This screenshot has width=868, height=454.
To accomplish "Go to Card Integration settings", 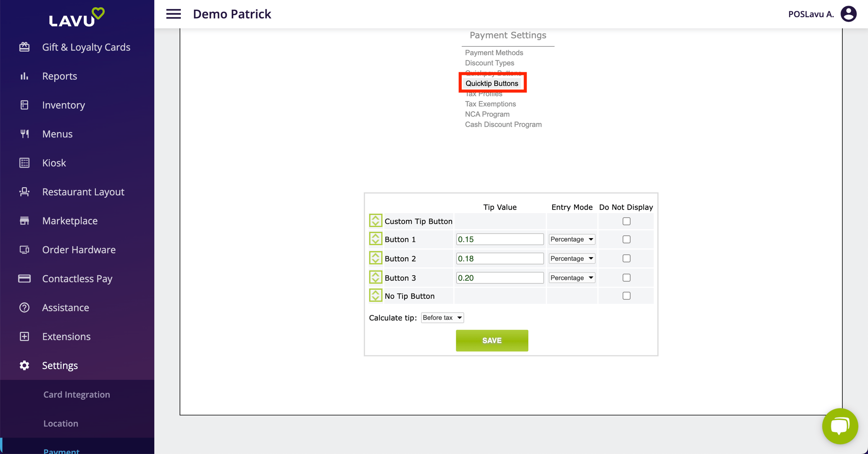I will tap(77, 395).
